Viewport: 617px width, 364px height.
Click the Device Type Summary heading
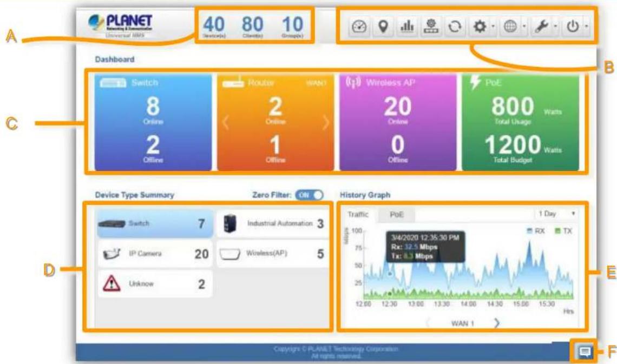tap(135, 195)
